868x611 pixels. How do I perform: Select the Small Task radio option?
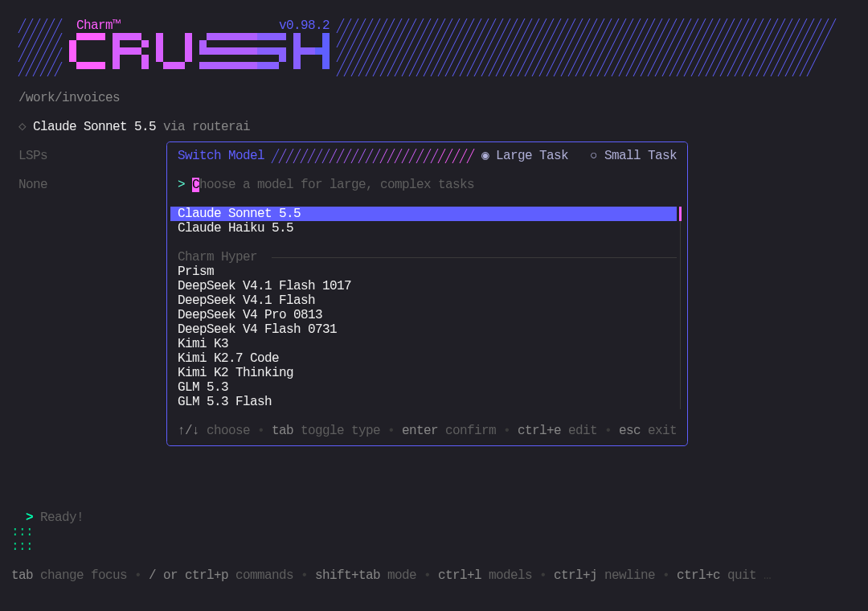(633, 155)
